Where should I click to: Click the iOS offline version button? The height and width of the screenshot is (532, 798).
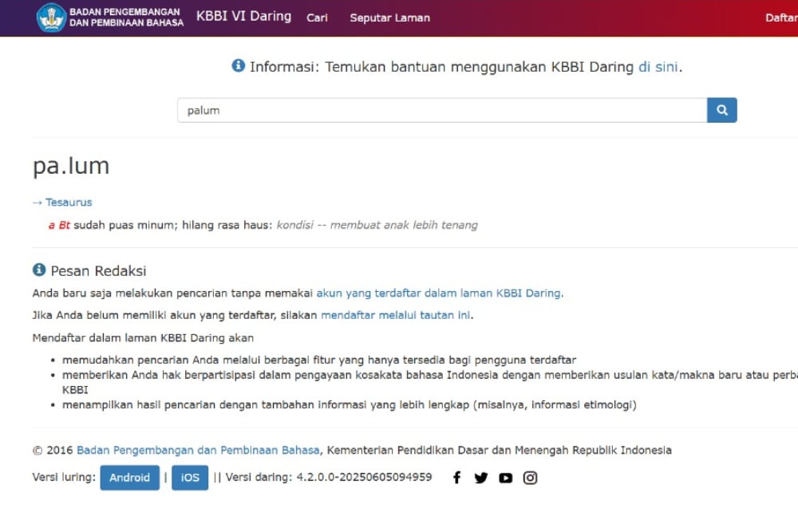coord(190,478)
